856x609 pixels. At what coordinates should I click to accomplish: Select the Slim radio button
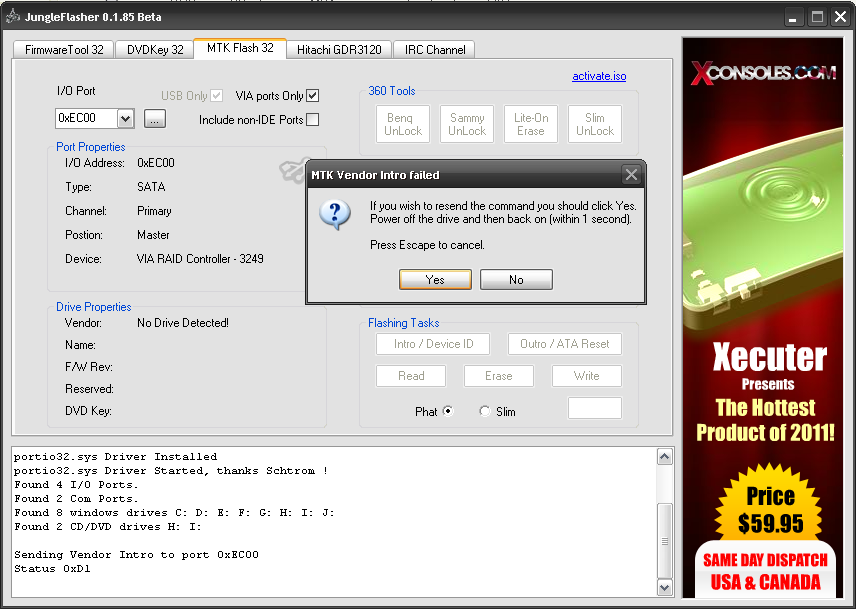pos(485,411)
